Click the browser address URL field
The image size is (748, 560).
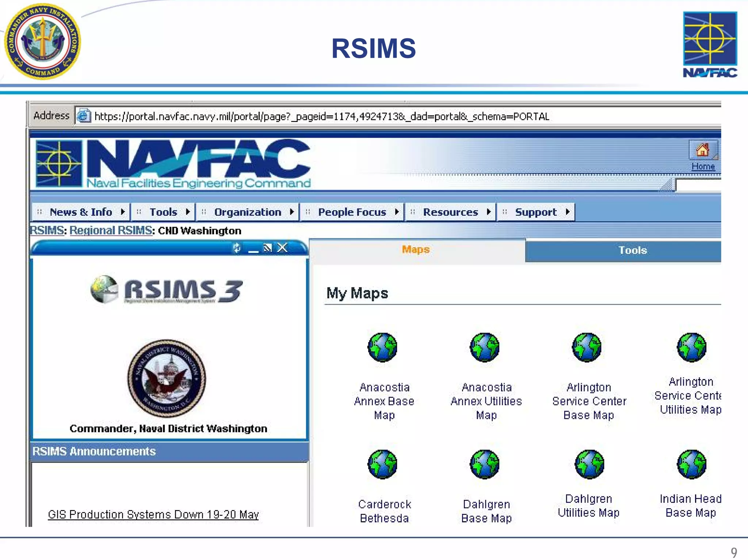pyautogui.click(x=398, y=116)
